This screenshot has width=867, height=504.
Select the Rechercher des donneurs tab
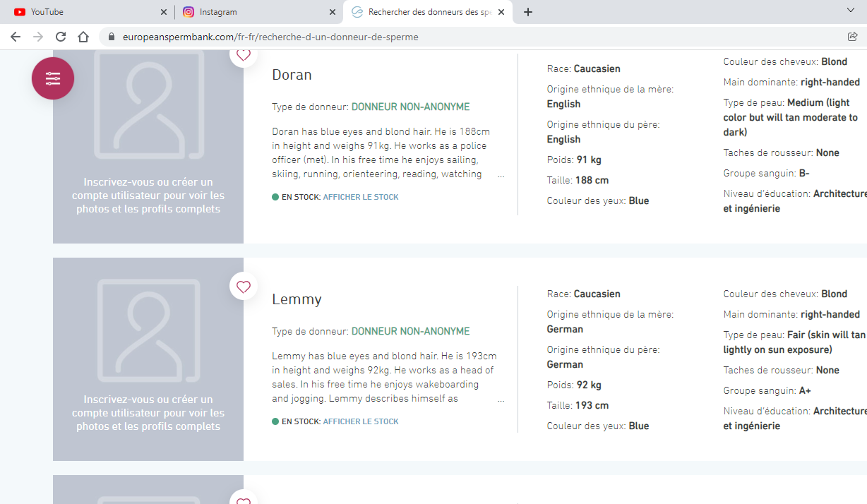[428, 12]
